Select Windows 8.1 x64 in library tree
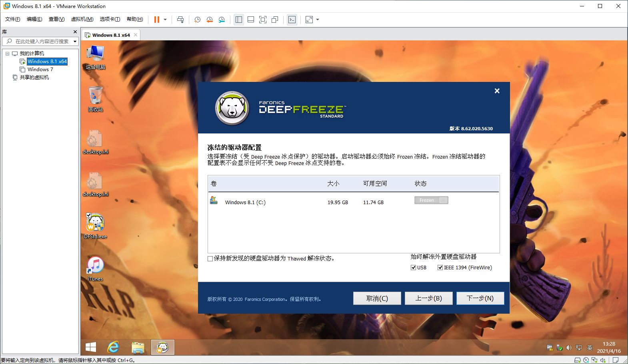Viewport: 628px width, 364px height. click(x=47, y=62)
